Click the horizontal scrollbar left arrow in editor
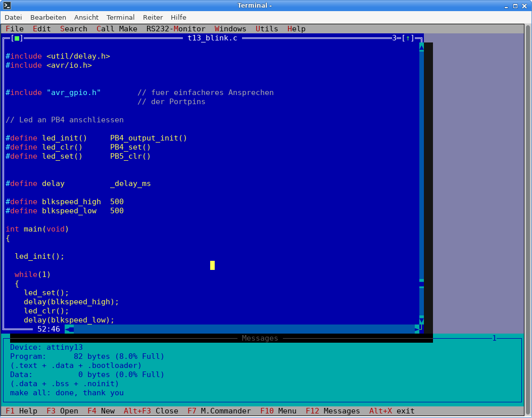Screen dimensions: 532x418 point(69,329)
